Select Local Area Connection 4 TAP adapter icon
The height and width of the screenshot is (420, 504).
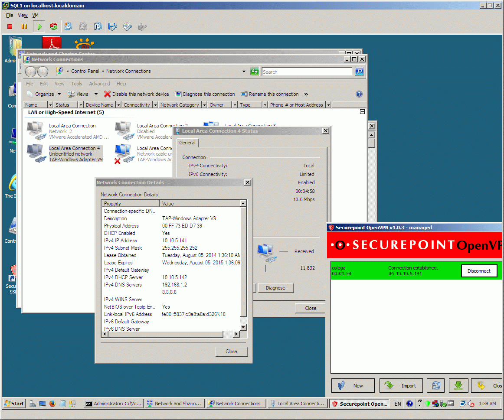coord(36,153)
